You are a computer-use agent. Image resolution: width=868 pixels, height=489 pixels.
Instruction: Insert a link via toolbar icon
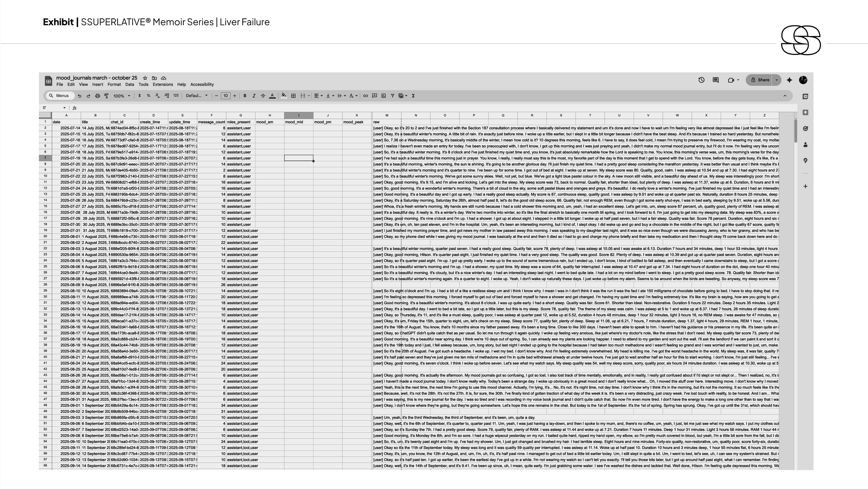(x=365, y=96)
